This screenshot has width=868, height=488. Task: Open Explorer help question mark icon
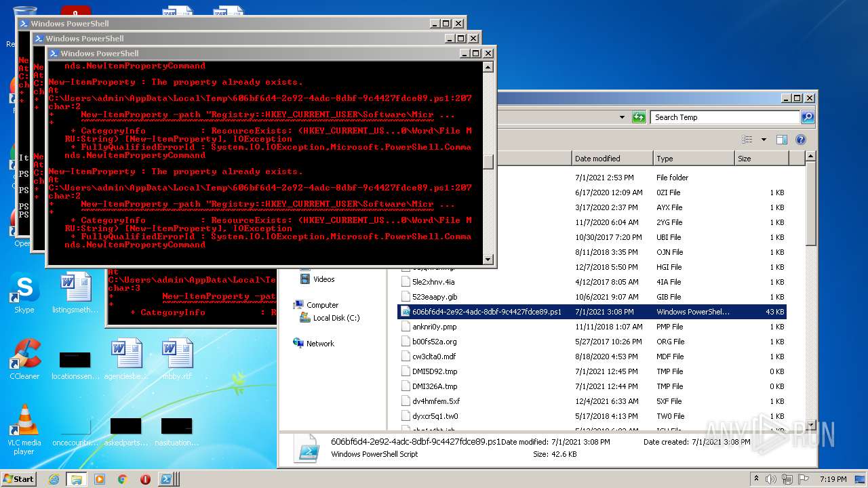800,140
